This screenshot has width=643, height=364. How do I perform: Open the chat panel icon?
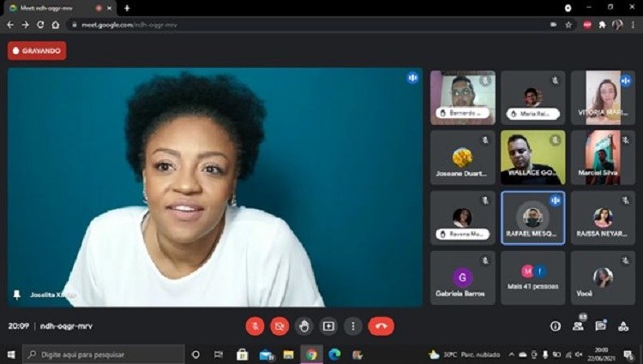[x=601, y=326]
